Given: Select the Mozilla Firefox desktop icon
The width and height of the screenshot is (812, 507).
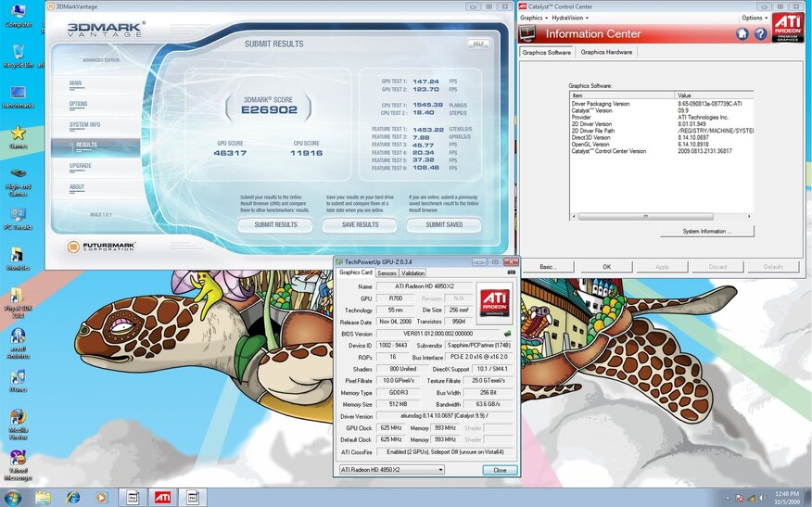Looking at the screenshot, I should [x=19, y=425].
